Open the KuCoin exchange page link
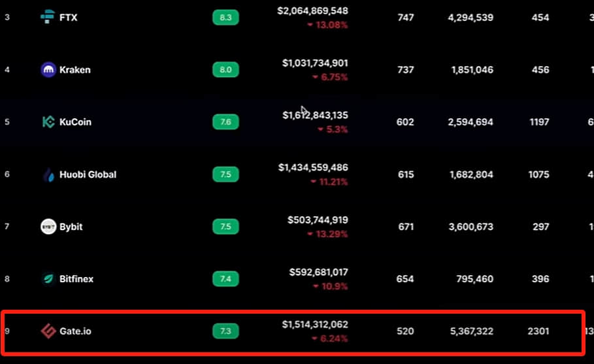Image resolution: width=594 pixels, height=364 pixels. 75,122
